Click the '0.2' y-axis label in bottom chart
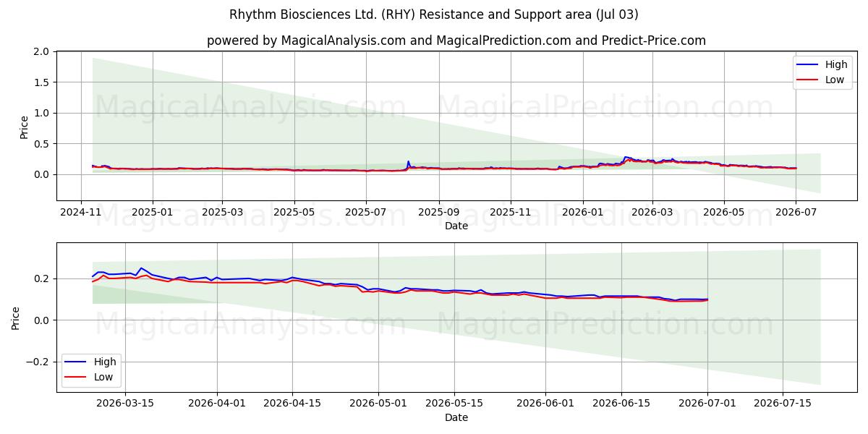The width and height of the screenshot is (868, 434). click(42, 278)
